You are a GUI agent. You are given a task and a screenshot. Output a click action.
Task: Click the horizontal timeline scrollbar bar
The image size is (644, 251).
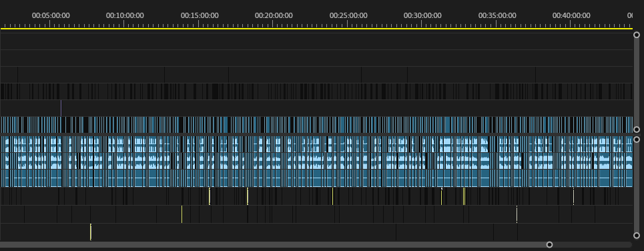274,245
